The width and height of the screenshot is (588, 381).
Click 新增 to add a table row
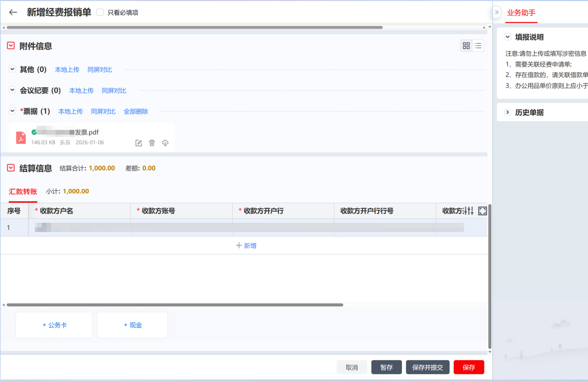point(246,245)
